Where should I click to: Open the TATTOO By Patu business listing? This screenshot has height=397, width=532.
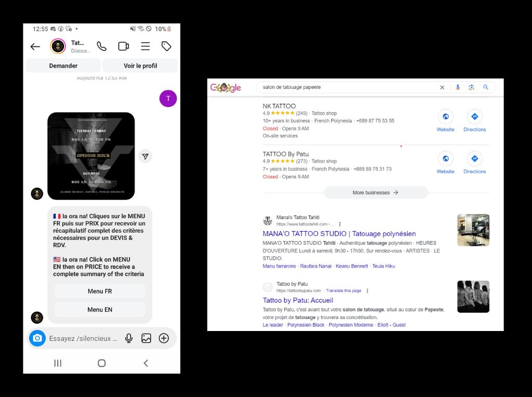(x=286, y=154)
